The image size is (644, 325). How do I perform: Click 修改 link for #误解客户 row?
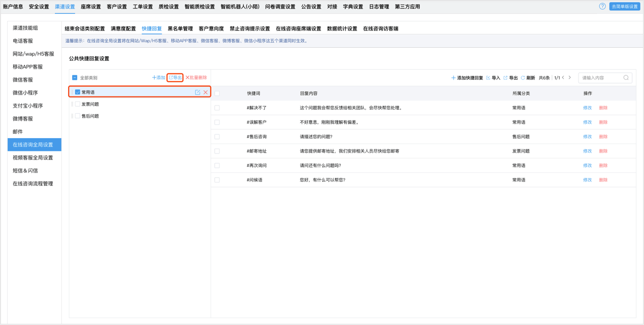click(x=588, y=122)
